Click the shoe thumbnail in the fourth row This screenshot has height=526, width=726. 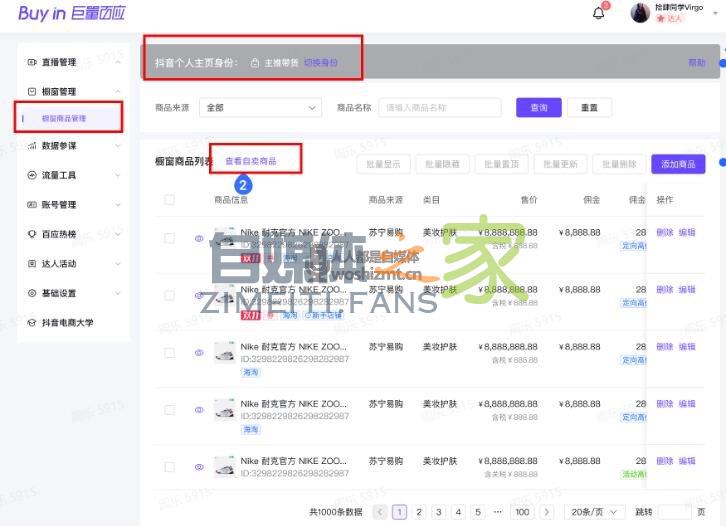point(225,409)
